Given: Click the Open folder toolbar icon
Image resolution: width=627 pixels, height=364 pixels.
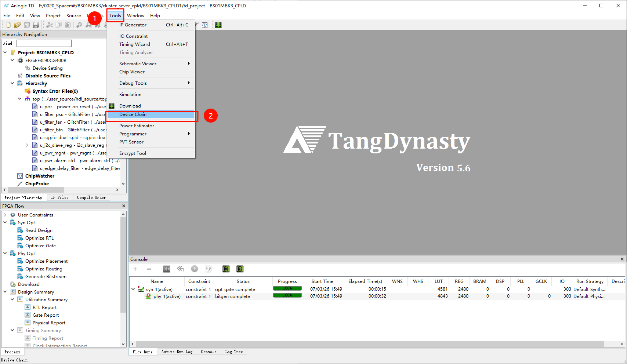Looking at the screenshot, I should (x=17, y=25).
